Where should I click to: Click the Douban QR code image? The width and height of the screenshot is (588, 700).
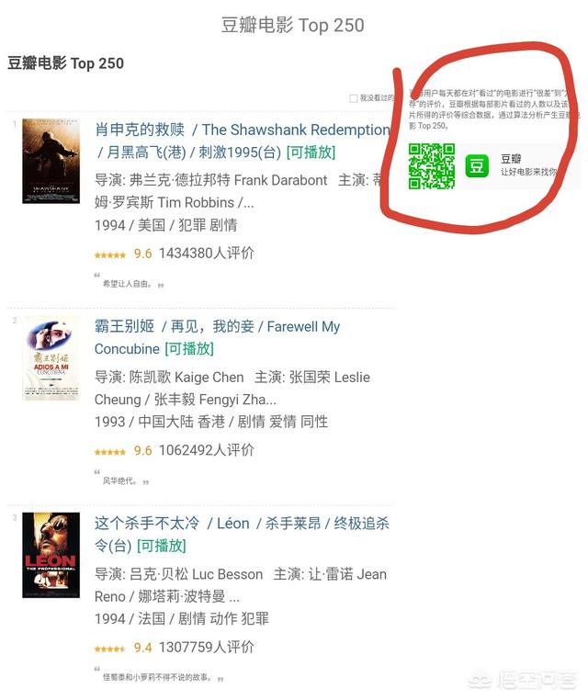point(431,166)
